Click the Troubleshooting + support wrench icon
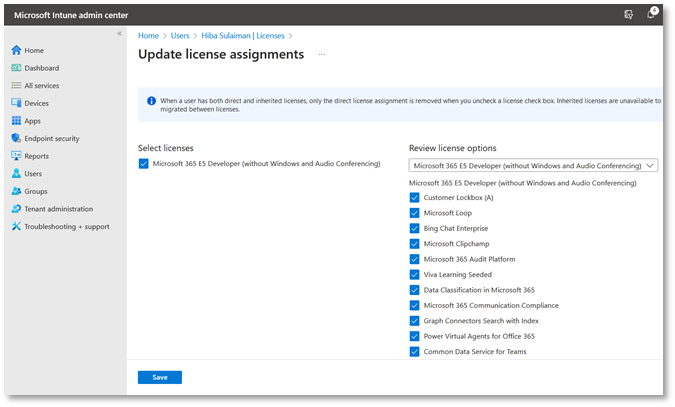This screenshot has height=407, width=675. pyautogui.click(x=16, y=226)
